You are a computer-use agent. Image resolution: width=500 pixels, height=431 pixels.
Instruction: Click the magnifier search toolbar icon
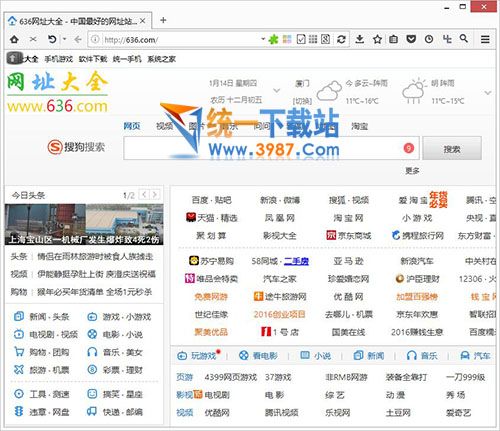pos(464,39)
